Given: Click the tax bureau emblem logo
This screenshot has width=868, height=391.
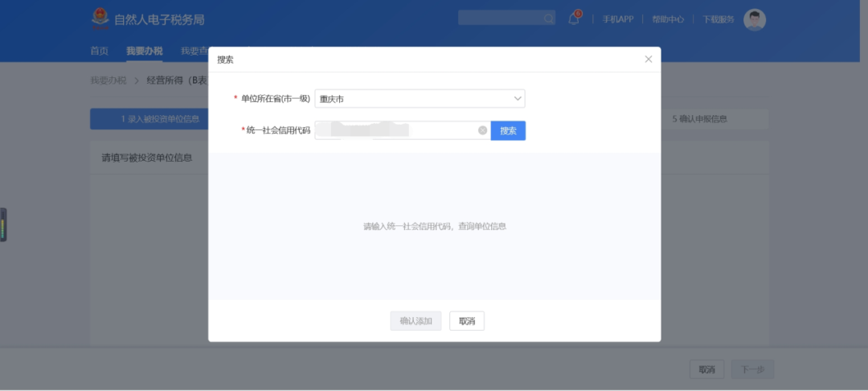Looking at the screenshot, I should [100, 19].
